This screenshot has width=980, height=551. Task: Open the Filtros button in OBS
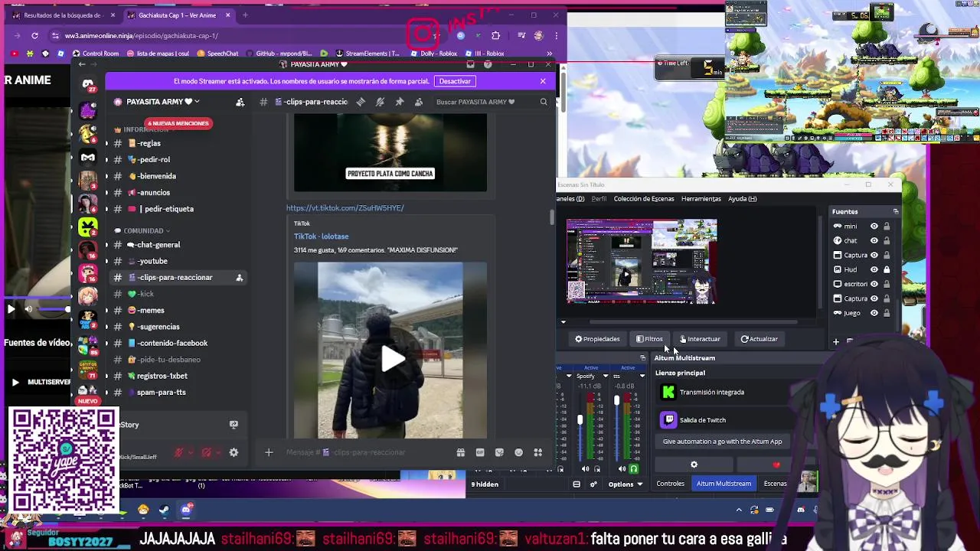(x=649, y=339)
